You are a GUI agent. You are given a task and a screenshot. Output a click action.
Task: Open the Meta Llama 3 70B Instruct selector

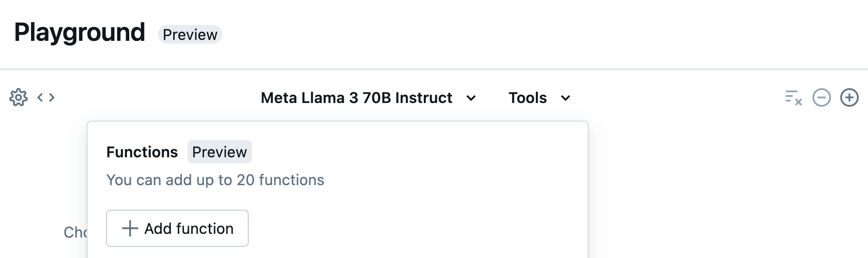356,98
